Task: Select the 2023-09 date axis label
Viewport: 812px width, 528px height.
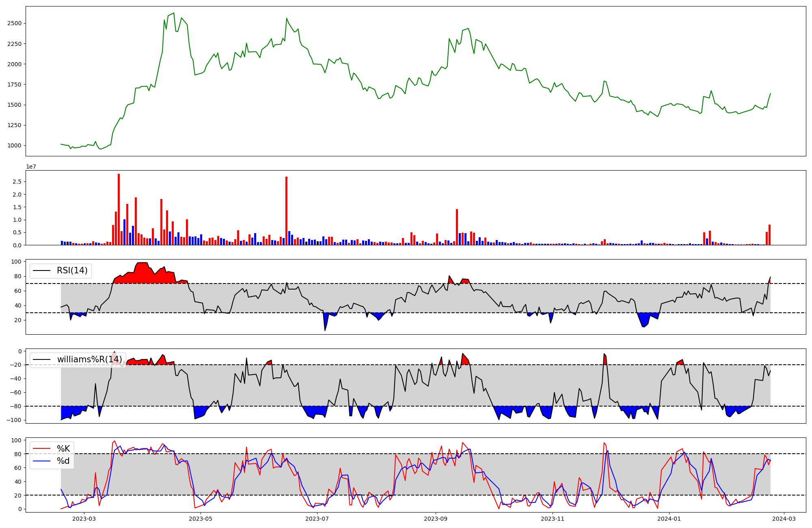Action: click(436, 519)
